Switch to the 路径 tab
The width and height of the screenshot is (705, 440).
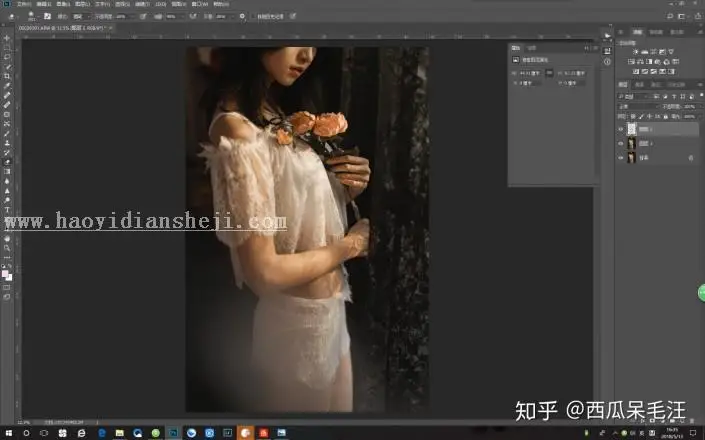tap(656, 84)
